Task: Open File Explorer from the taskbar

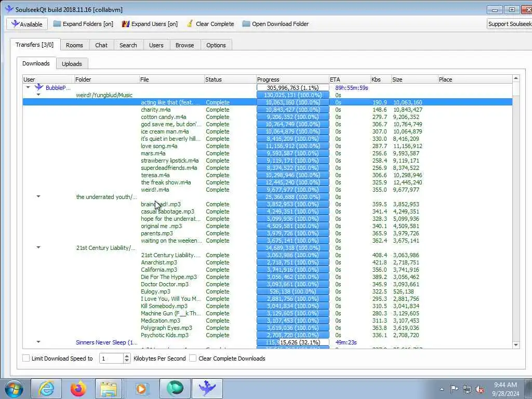Action: tap(108, 389)
